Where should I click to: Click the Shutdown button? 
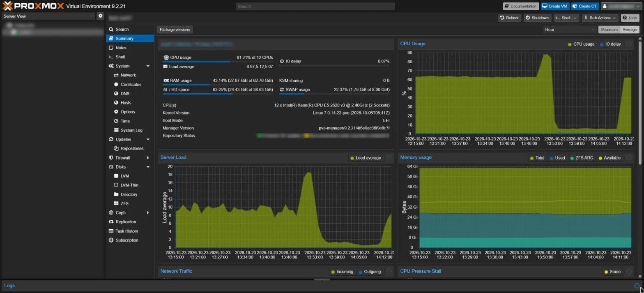pos(537,18)
